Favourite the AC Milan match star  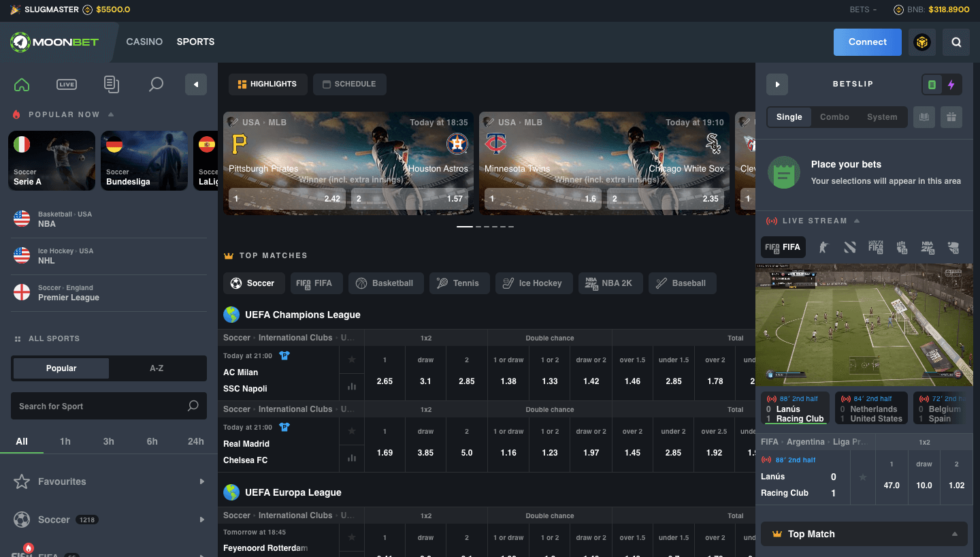[352, 360]
